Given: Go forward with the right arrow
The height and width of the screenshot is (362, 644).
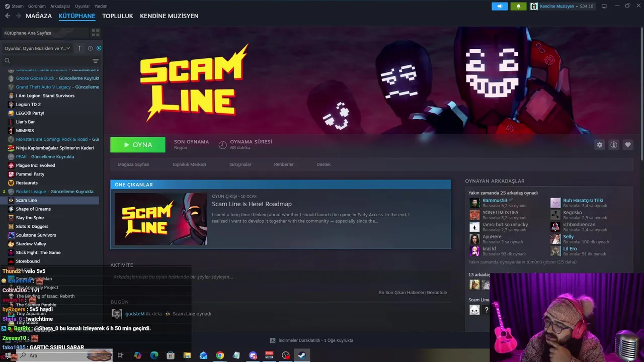Looking at the screenshot, I should click(18, 16).
